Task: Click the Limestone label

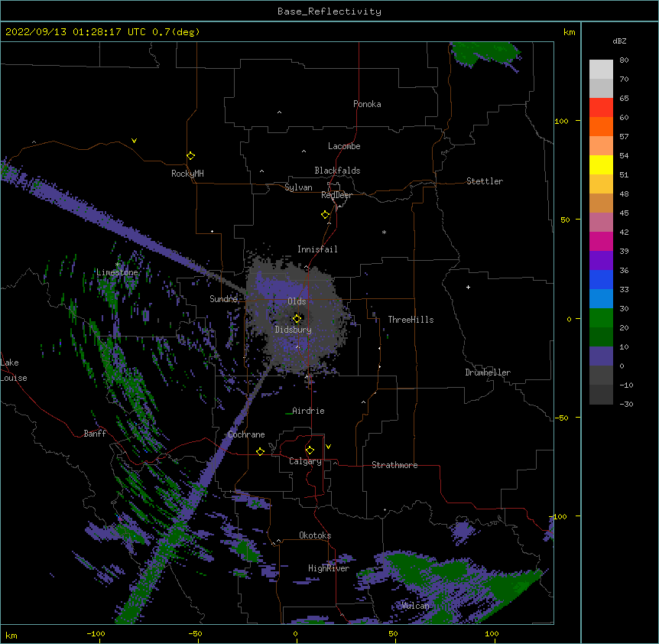Action: pyautogui.click(x=117, y=272)
